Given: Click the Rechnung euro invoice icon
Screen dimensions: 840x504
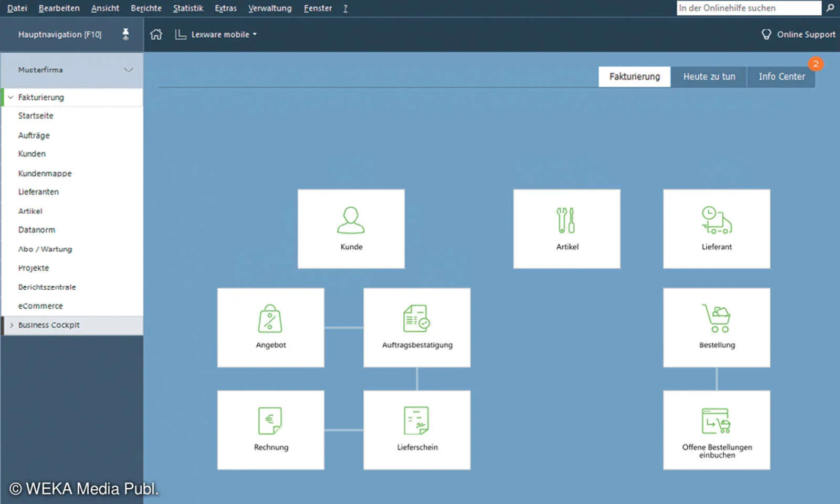Looking at the screenshot, I should [270, 421].
